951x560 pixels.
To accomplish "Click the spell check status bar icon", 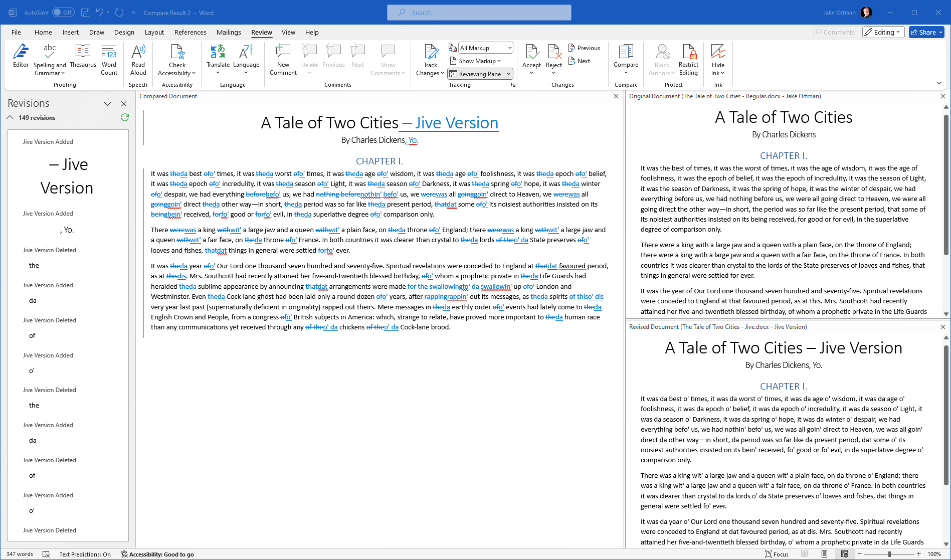I will click(46, 554).
